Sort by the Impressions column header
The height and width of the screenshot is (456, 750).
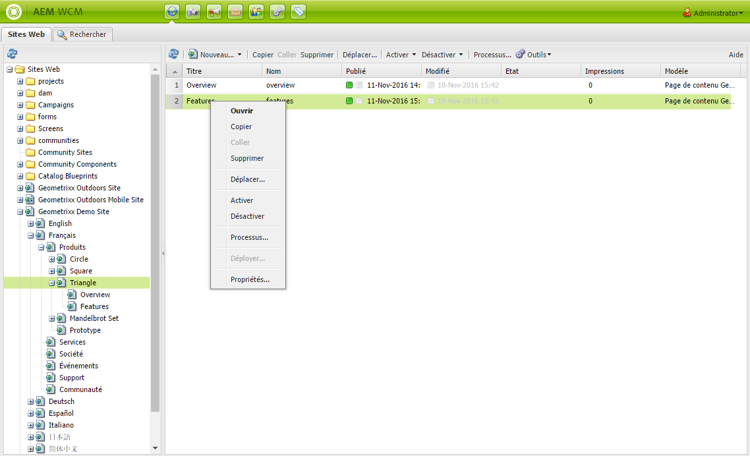tap(621, 71)
